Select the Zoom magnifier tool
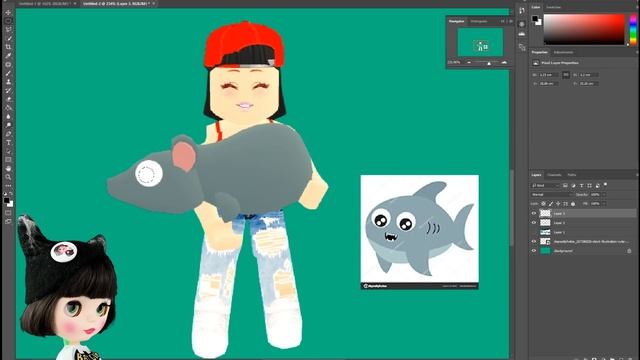Screen dimensions: 640x360 point(8,177)
